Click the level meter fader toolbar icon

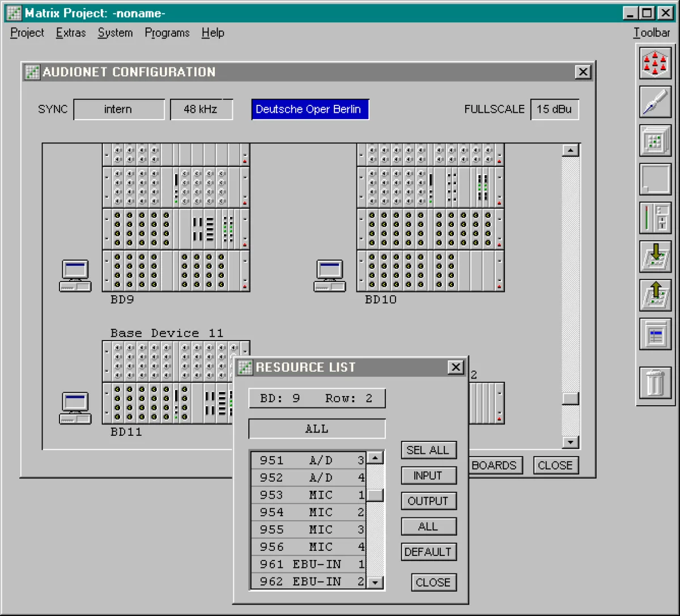655,218
